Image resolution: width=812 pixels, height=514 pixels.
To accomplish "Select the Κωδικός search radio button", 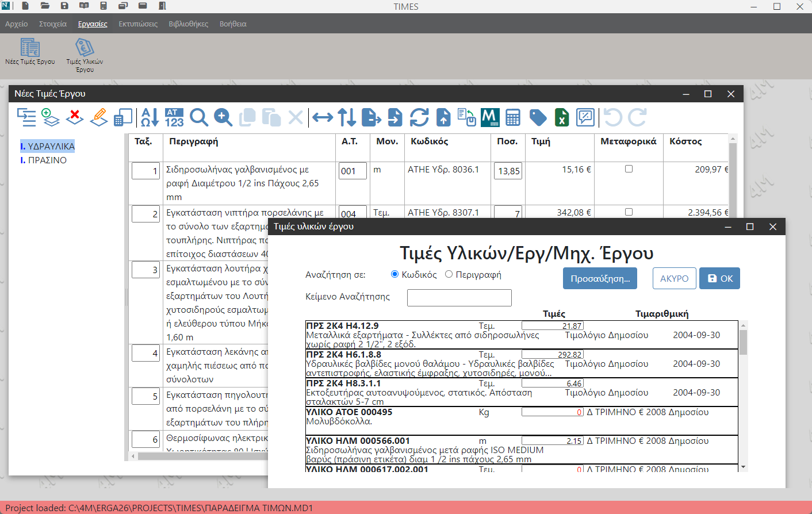I will click(x=395, y=274).
